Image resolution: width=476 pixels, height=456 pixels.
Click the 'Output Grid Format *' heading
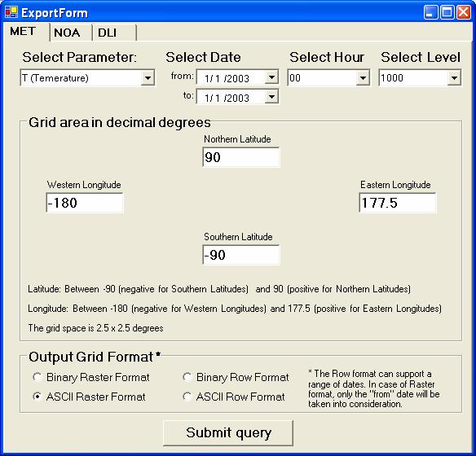pos(95,357)
